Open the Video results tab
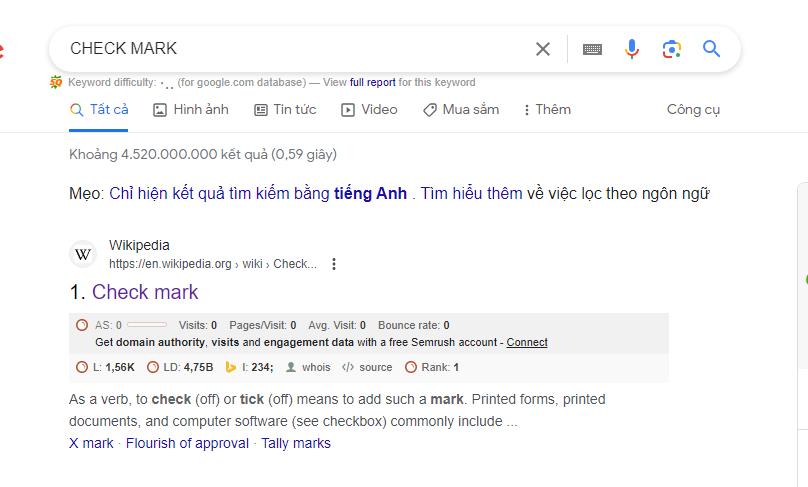The image size is (808, 487). [369, 110]
